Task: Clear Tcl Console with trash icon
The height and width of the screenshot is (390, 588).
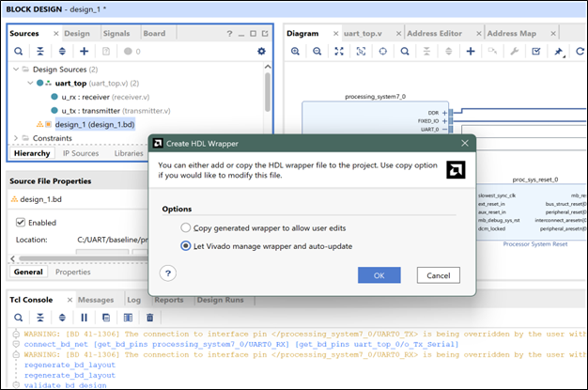Action: pyautogui.click(x=150, y=318)
